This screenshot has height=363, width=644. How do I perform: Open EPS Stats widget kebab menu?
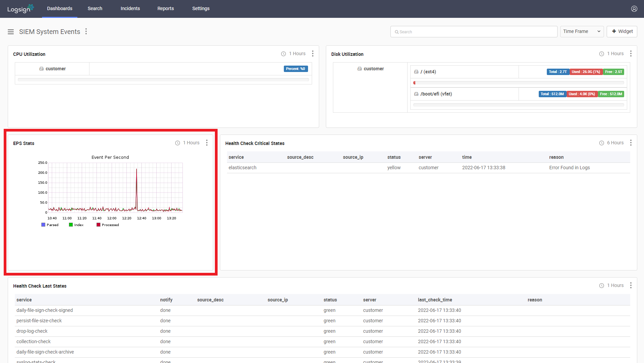click(x=206, y=143)
